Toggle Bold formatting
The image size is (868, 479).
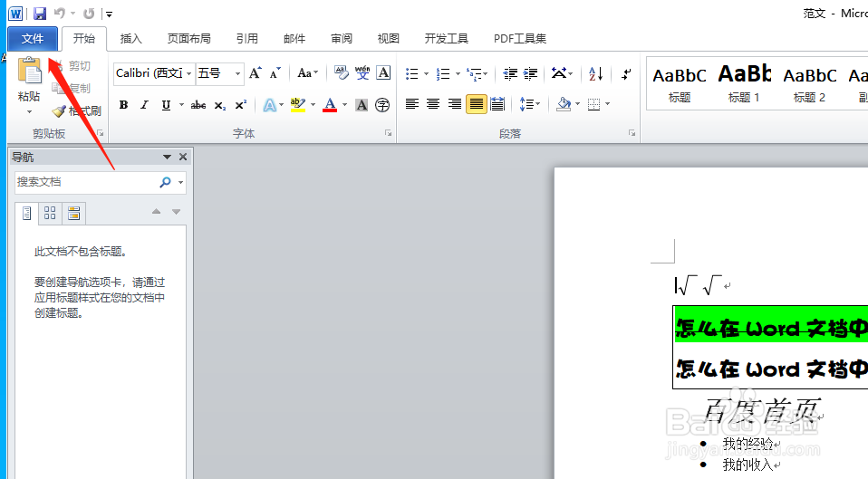[x=123, y=105]
